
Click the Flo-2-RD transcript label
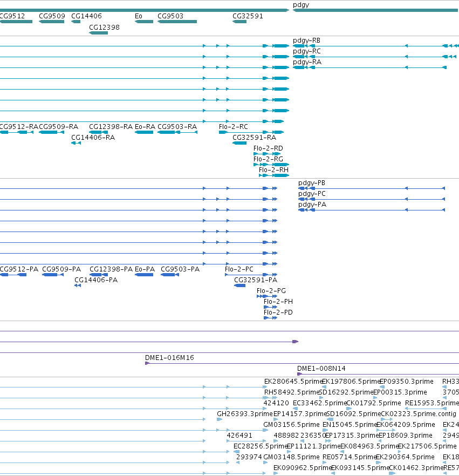coord(268,148)
